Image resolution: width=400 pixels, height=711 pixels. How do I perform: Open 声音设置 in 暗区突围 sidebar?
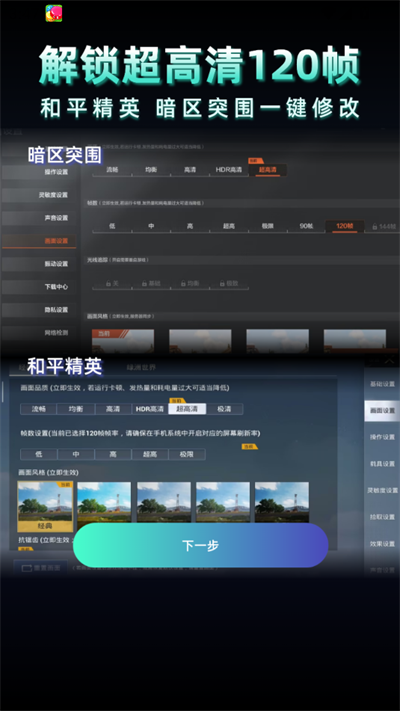click(39, 218)
